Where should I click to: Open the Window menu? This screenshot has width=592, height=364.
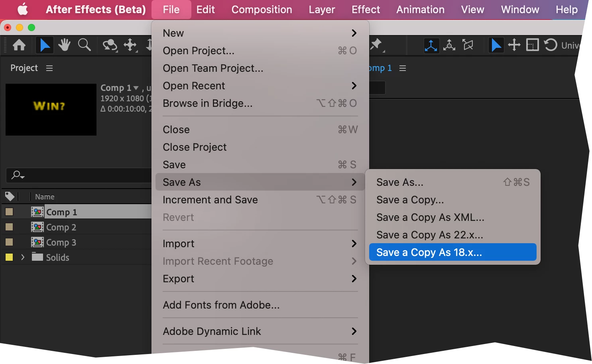[520, 10]
